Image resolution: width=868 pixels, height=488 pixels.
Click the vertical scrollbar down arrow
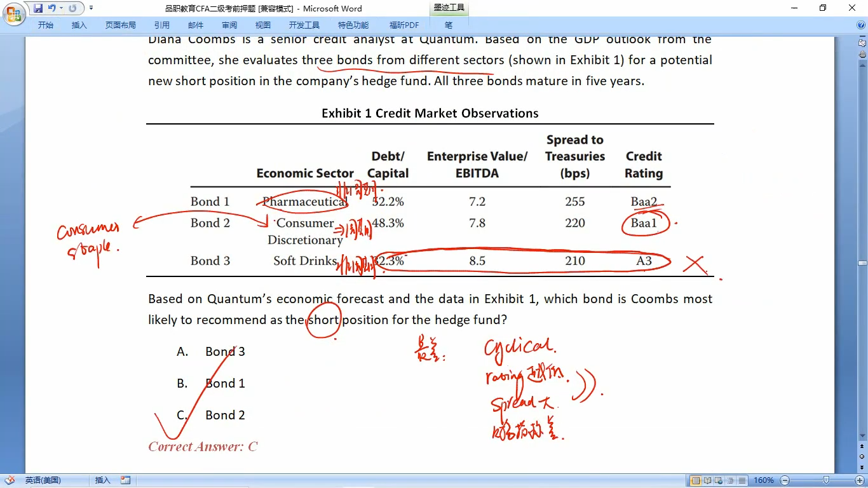click(862, 437)
